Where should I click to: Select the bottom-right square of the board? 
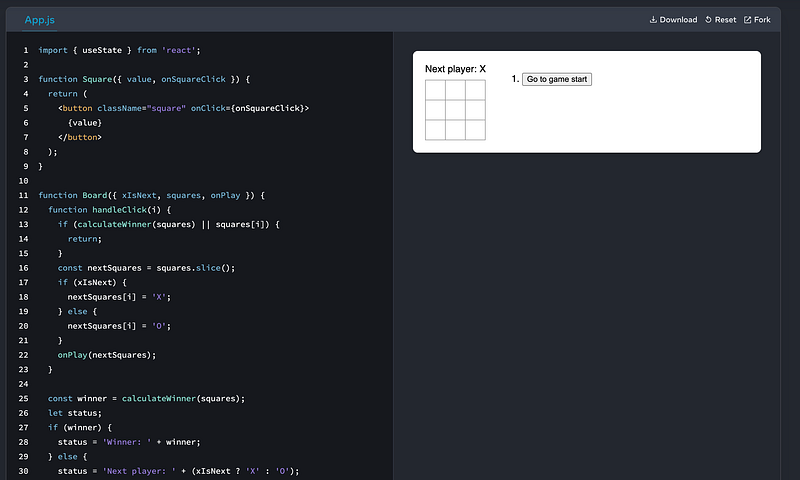(475, 130)
